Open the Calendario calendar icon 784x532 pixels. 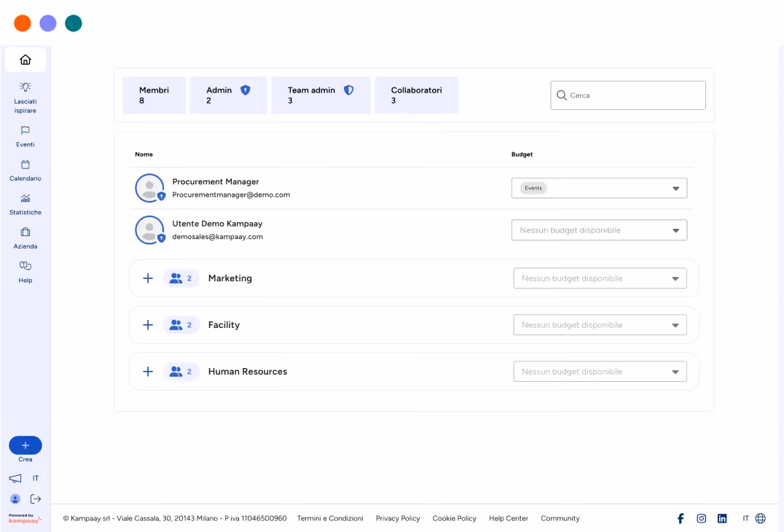(26, 165)
